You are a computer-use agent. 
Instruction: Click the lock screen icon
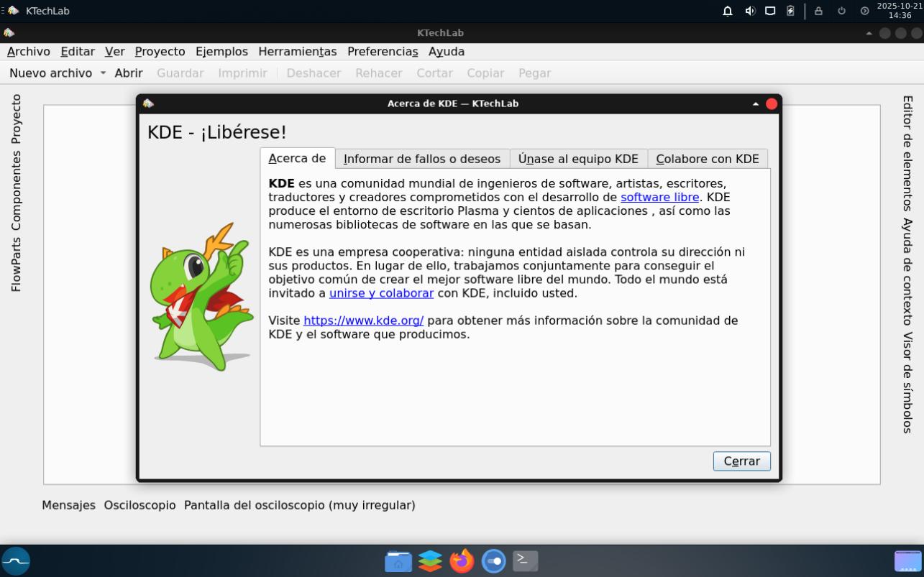click(x=818, y=11)
